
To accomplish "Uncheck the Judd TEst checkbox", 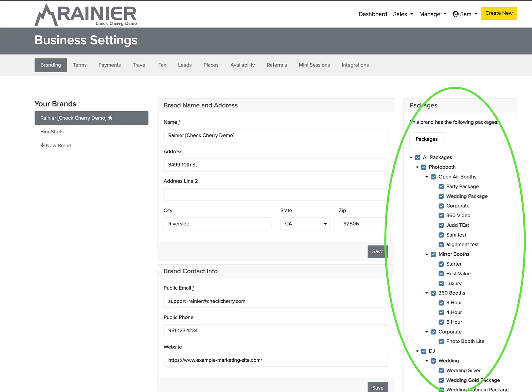I will [441, 225].
